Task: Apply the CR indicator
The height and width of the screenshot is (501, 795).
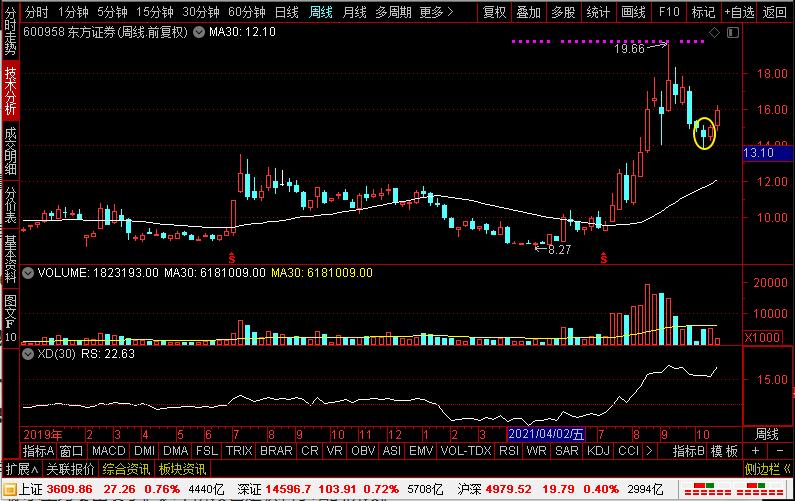Action: (310, 451)
